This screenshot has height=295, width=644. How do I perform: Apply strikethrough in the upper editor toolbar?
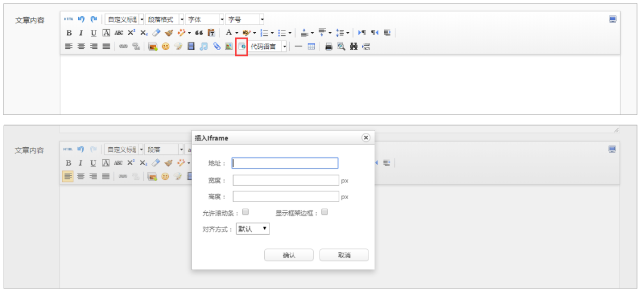coord(119,33)
